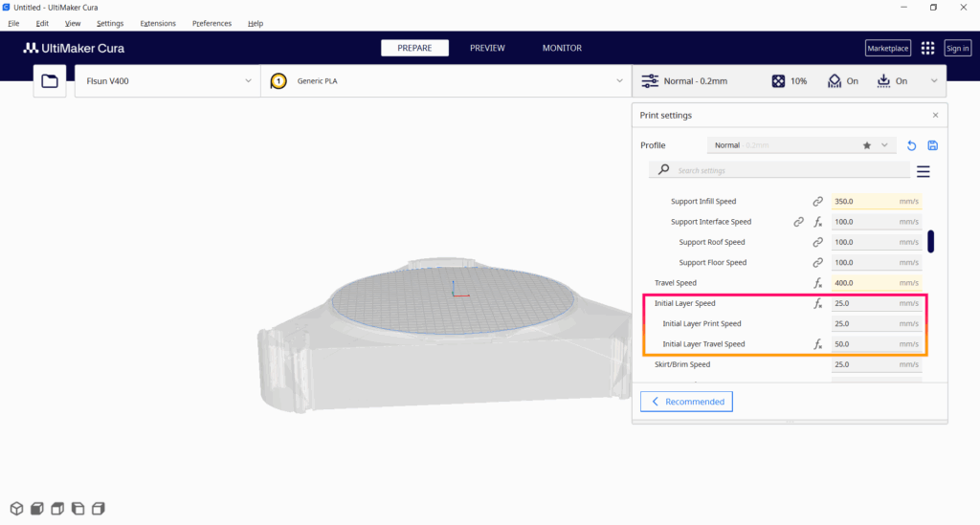Viewport: 980px width, 525px height.
Task: Go back to Recommended settings
Action: coord(686,402)
